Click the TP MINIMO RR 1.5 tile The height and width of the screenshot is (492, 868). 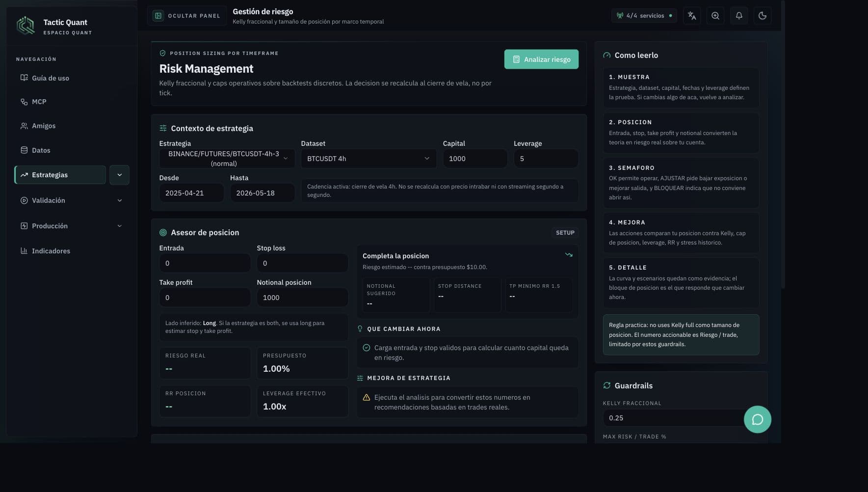pos(539,295)
